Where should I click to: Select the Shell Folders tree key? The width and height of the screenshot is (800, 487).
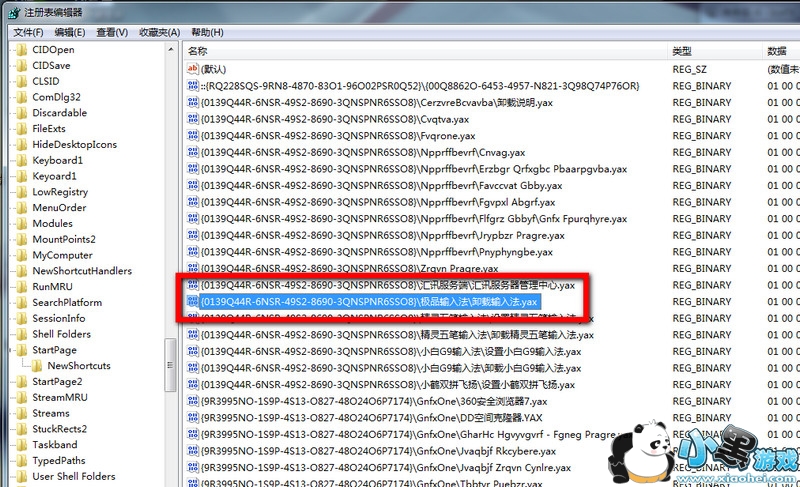click(x=61, y=335)
